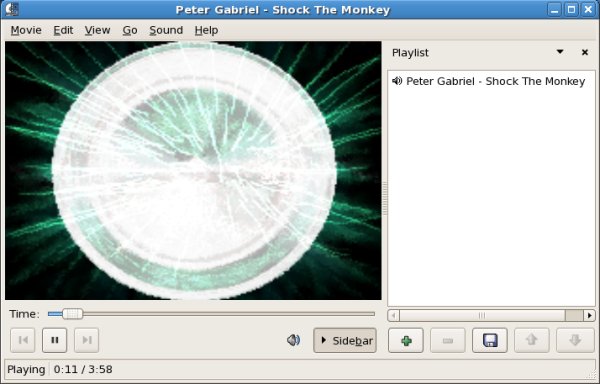Click the visualization video area
Image resolution: width=600 pixels, height=384 pixels.
click(193, 171)
